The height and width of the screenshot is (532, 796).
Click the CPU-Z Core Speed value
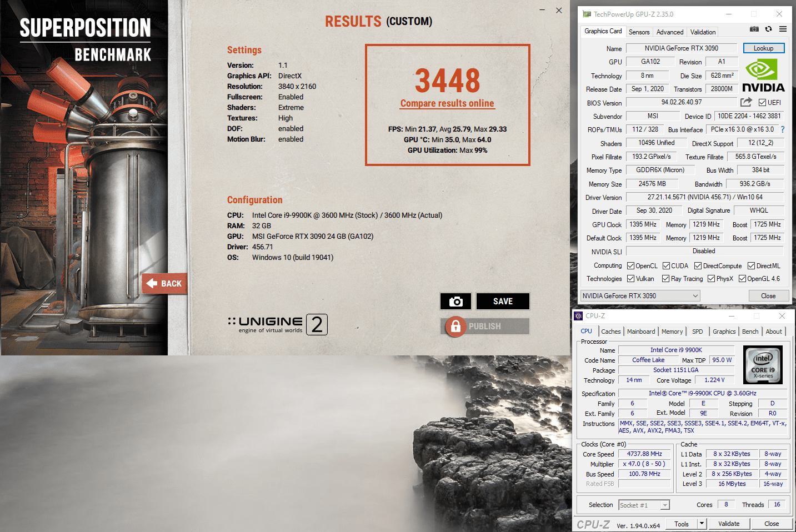(644, 454)
